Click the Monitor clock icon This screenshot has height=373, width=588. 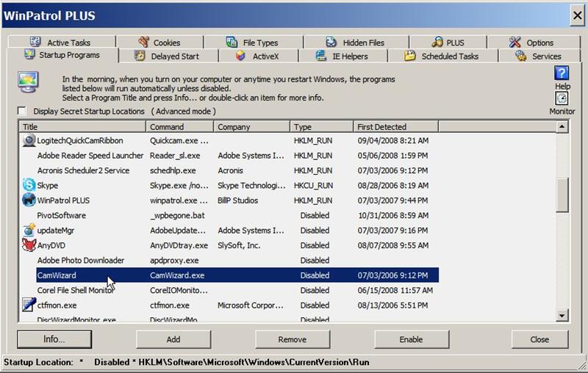click(x=562, y=98)
